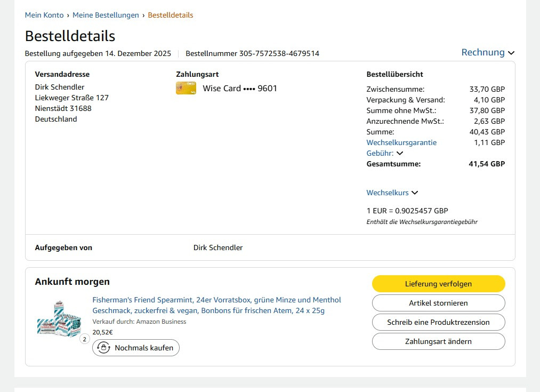This screenshot has width=540, height=392.
Task: Open the Fisherman's Friend Spearmint product link
Action: coord(216,305)
